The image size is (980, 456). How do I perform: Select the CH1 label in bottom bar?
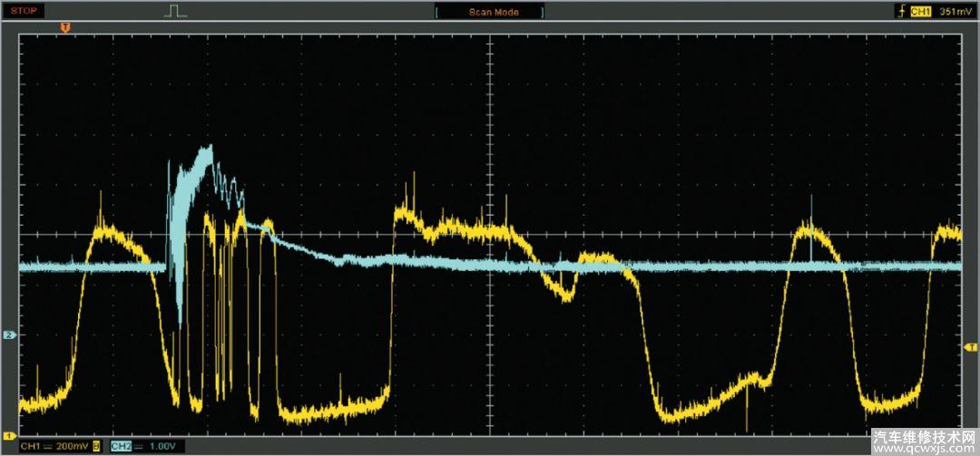(x=30, y=447)
